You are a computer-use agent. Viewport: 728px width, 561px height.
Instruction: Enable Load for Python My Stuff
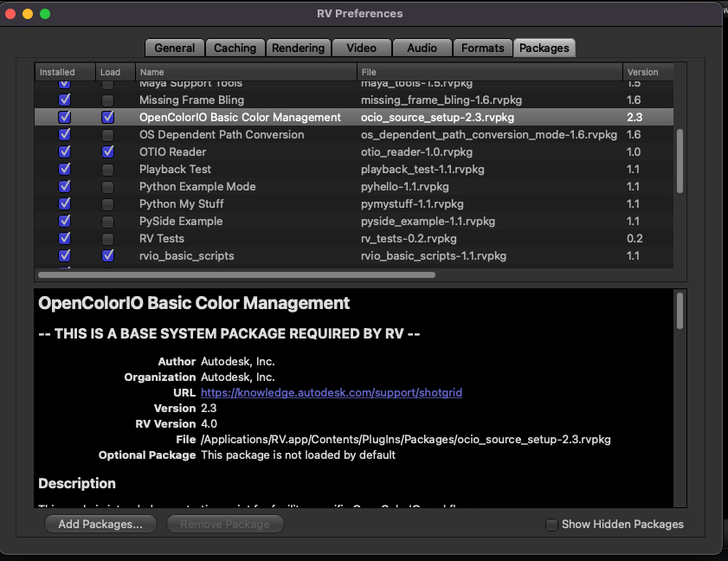[107, 204]
